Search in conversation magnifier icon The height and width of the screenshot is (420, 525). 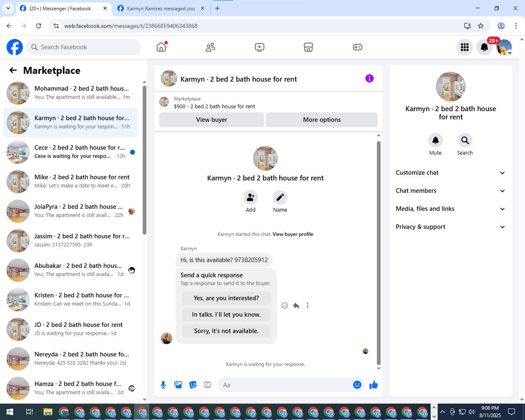pyautogui.click(x=465, y=140)
